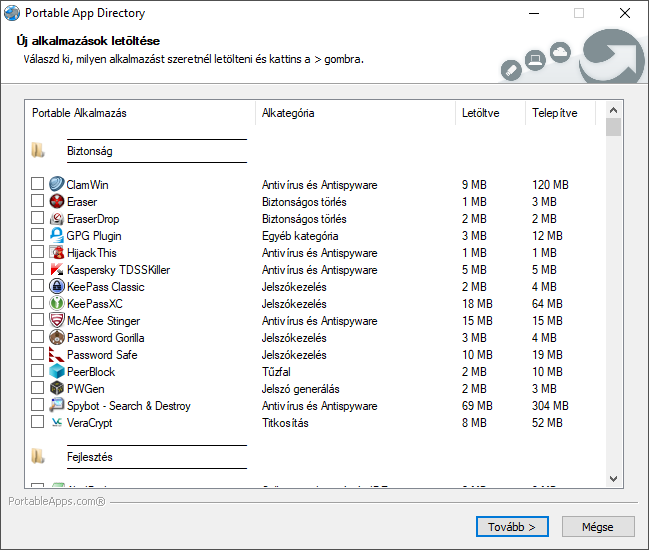Click the Telepítve column header
The width and height of the screenshot is (649, 550).
(560, 113)
